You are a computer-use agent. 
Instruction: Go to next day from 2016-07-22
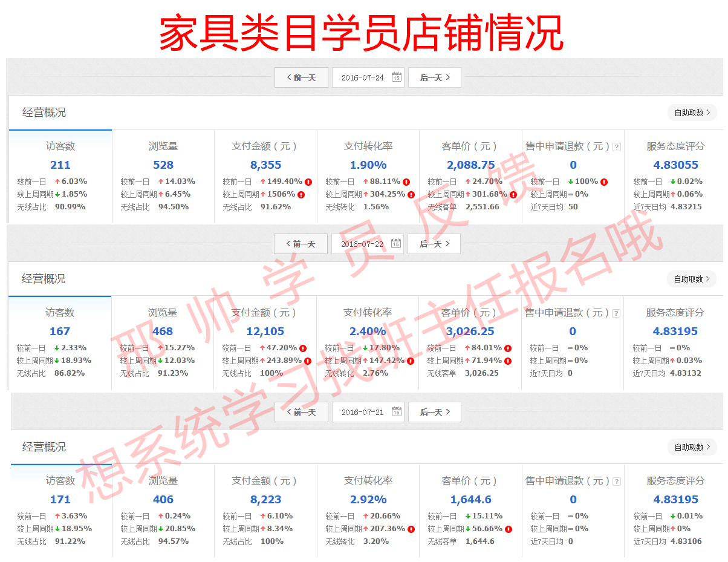434,244
